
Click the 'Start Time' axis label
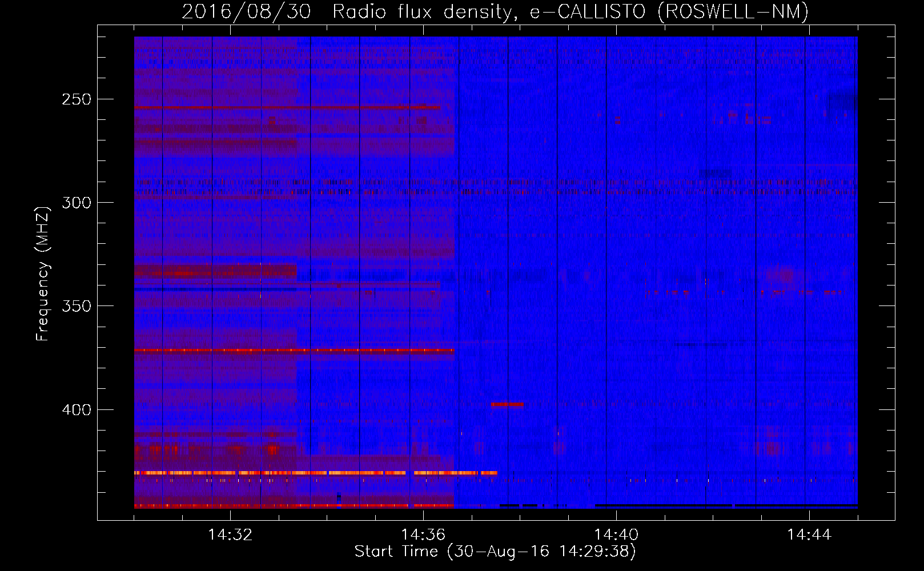coord(396,551)
